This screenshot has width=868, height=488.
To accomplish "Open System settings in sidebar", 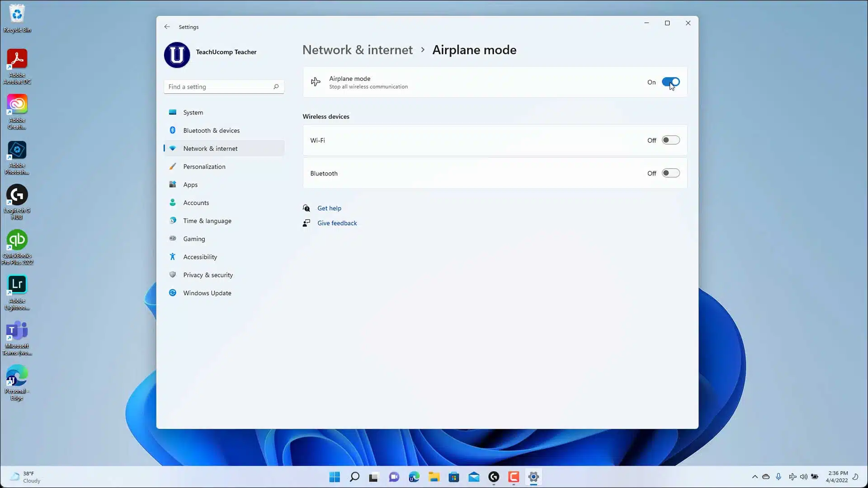I will point(193,113).
